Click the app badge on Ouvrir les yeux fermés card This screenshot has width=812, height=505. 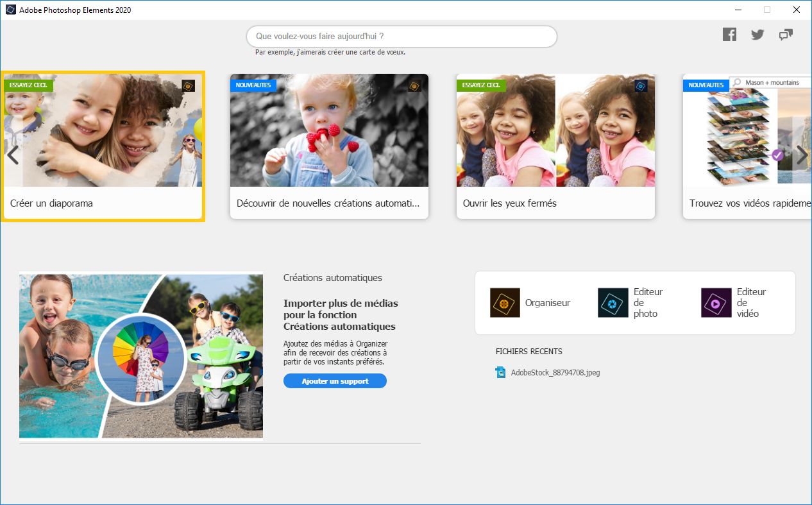pos(641,86)
